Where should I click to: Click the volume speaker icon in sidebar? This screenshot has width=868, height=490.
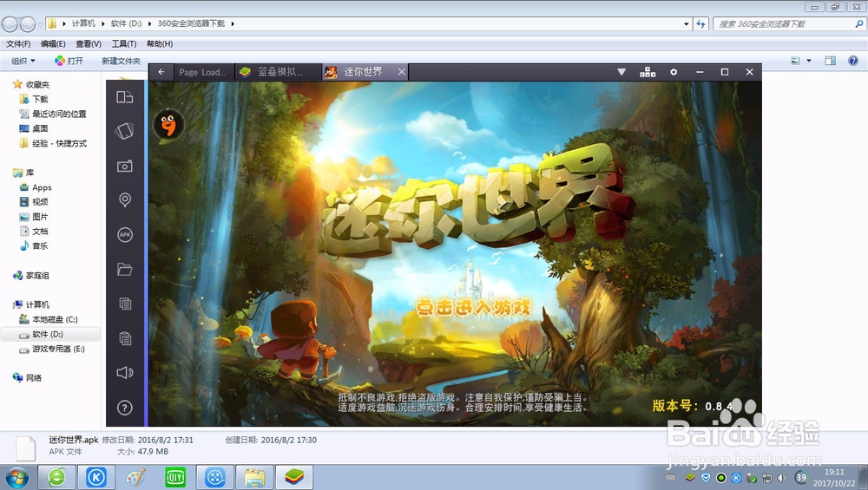tap(124, 373)
